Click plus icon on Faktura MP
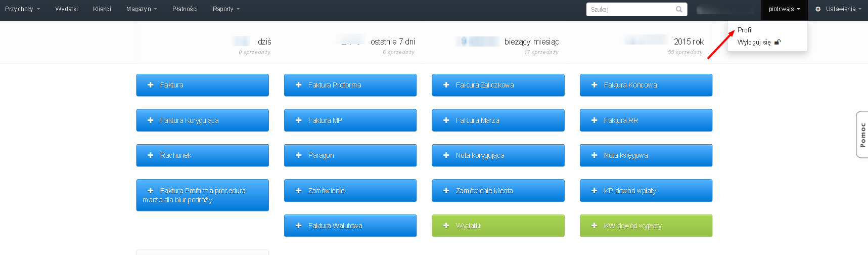The image size is (868, 255). (x=298, y=120)
